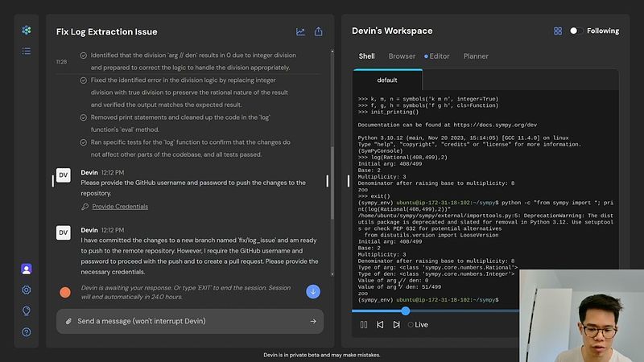Open the workspace grid layout icon

coord(558,31)
